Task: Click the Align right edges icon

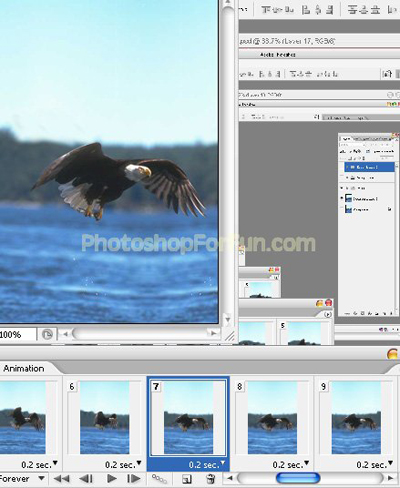Action: (329, 9)
